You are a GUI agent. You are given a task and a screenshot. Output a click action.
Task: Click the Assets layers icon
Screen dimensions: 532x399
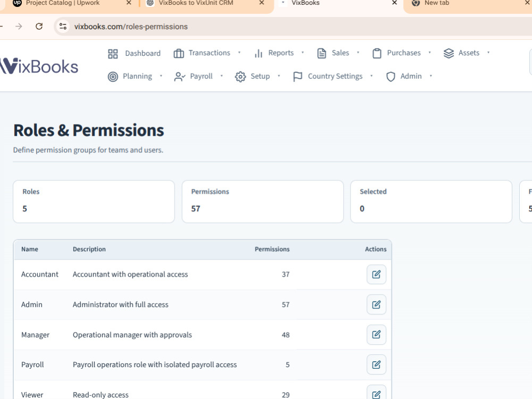tap(448, 53)
